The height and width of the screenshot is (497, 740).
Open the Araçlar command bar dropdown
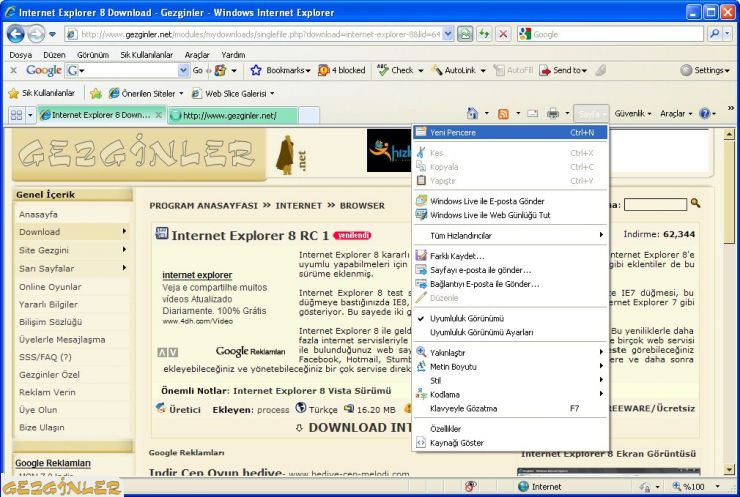pyautogui.click(x=676, y=113)
